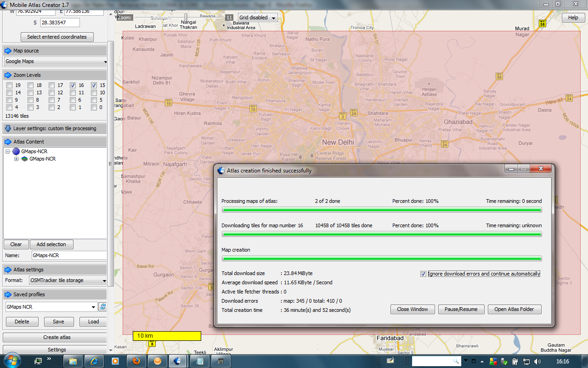
Task: Untick Ignore download errors checkbox
Action: point(423,274)
